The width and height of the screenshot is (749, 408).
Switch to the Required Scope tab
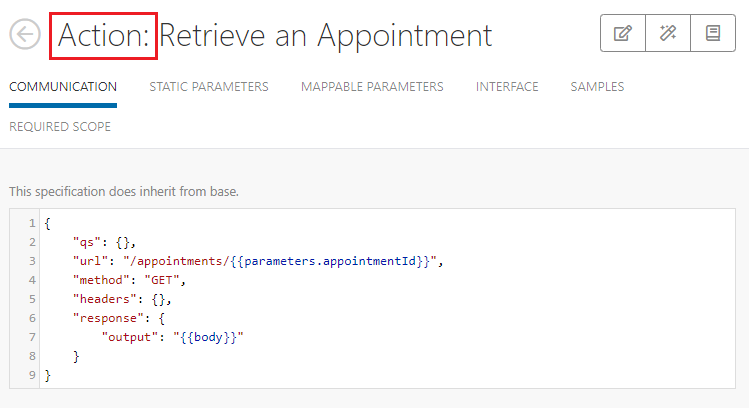click(60, 127)
